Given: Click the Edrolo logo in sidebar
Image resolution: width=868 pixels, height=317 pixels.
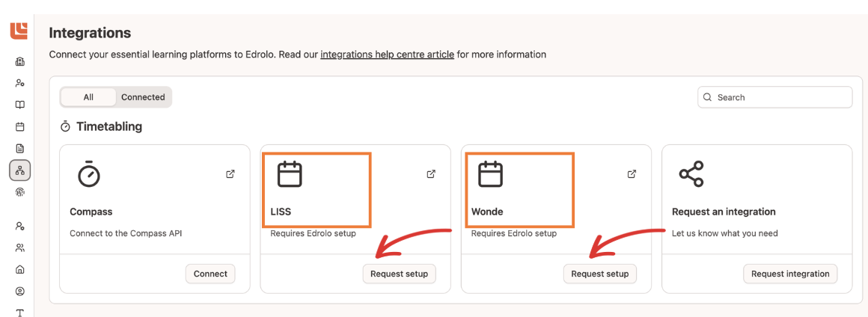Looking at the screenshot, I should click(x=19, y=30).
